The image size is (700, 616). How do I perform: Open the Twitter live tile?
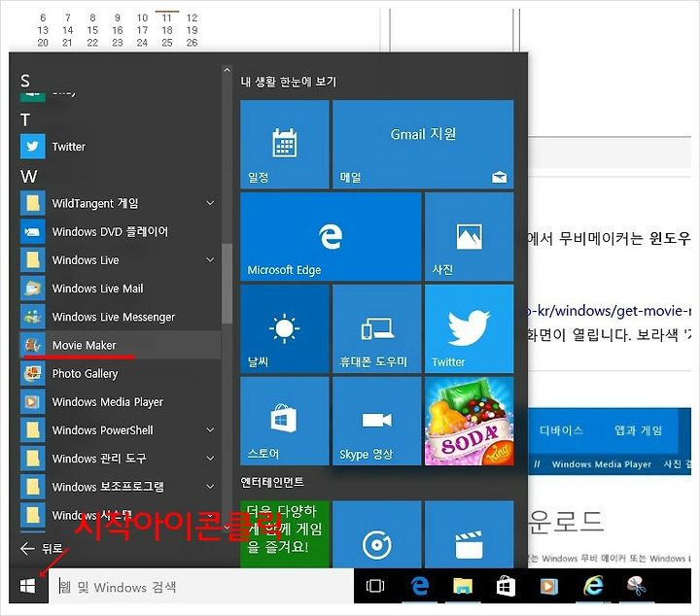[470, 329]
